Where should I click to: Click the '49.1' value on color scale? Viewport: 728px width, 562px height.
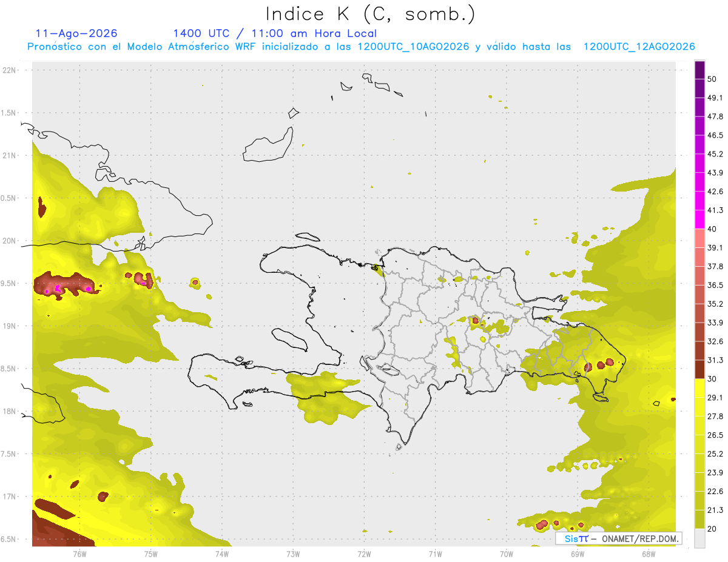click(x=715, y=98)
